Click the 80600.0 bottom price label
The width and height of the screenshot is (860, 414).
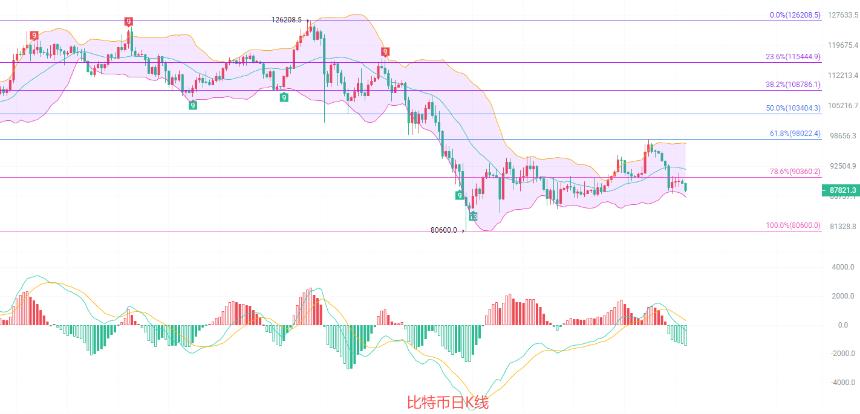coord(444,231)
